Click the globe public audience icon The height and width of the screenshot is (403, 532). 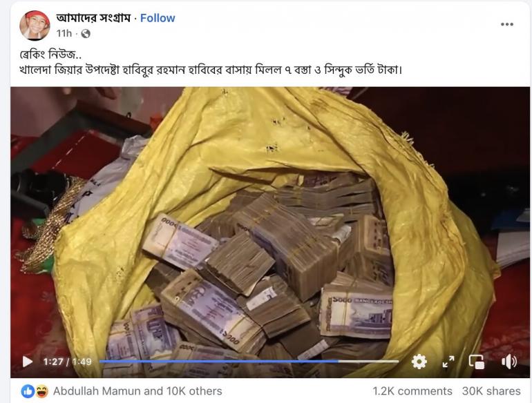tap(86, 34)
